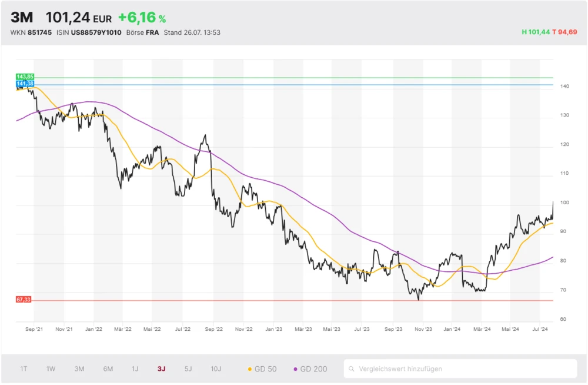Click the green 143,85 price marker
Image resolution: width=588 pixels, height=385 pixels.
tap(25, 77)
